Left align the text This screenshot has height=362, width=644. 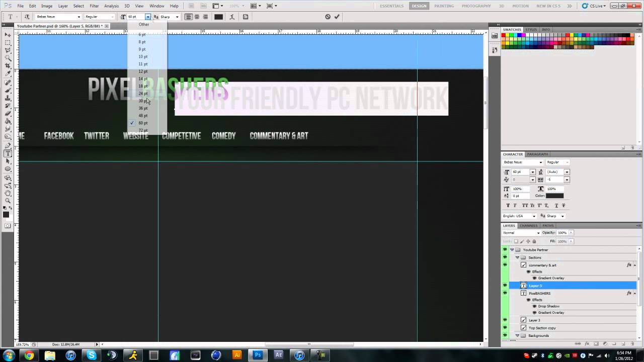(x=188, y=17)
